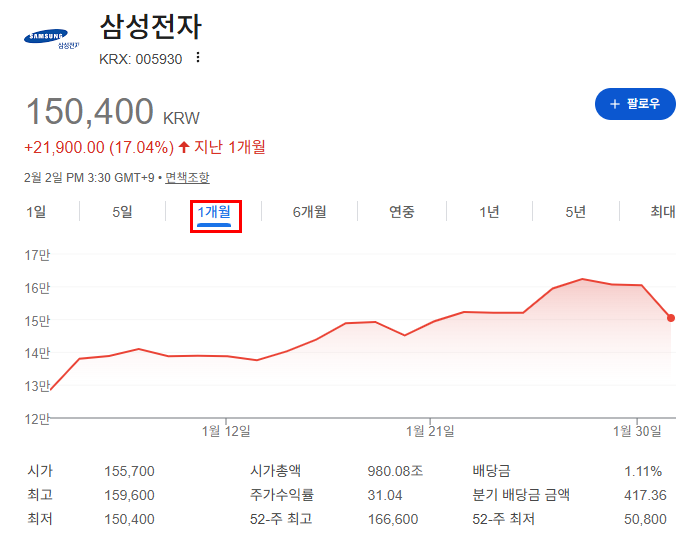Switch to the 최대 range tab
The height and width of the screenshot is (542, 688).
663,212
